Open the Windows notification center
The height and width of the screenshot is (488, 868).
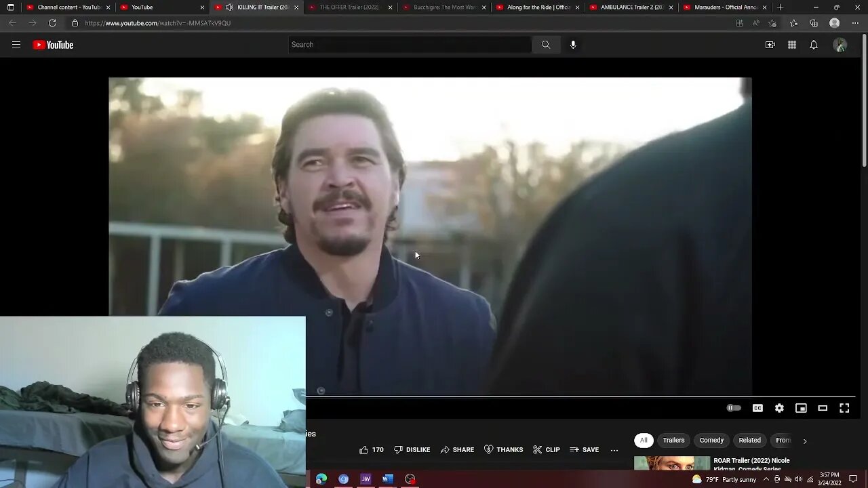click(x=854, y=479)
